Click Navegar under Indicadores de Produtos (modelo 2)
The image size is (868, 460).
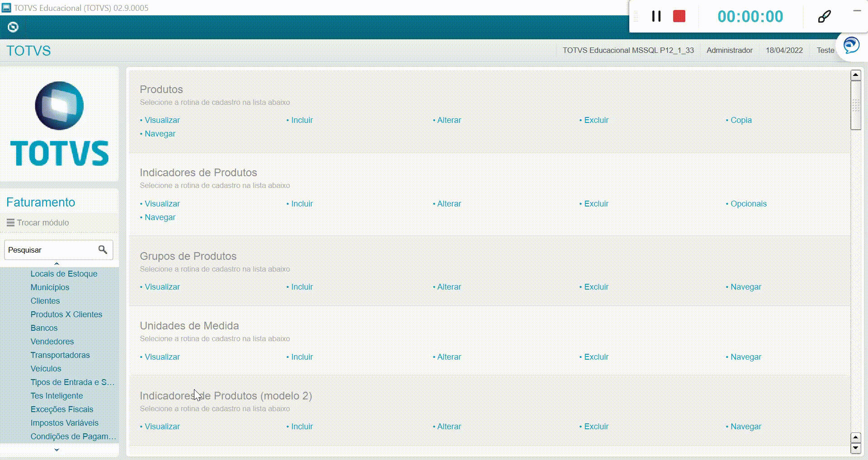[x=746, y=427]
